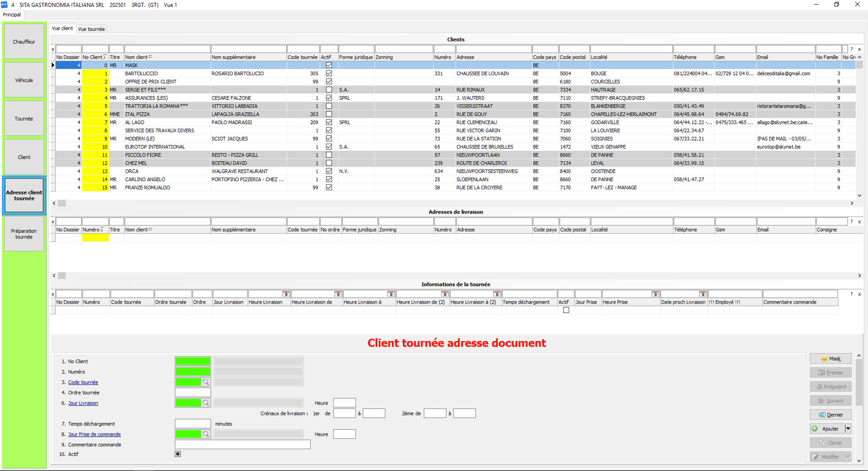
Task: Open the Ajouter button dropdown arrow
Action: pyautogui.click(x=848, y=428)
